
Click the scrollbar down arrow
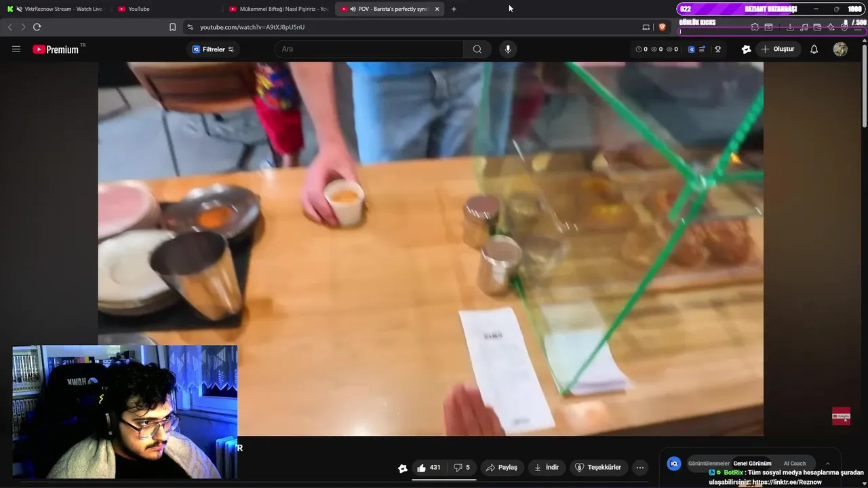(864, 483)
